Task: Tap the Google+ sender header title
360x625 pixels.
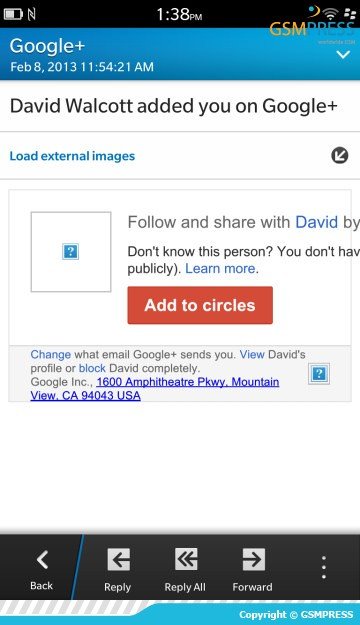Action: click(47, 46)
